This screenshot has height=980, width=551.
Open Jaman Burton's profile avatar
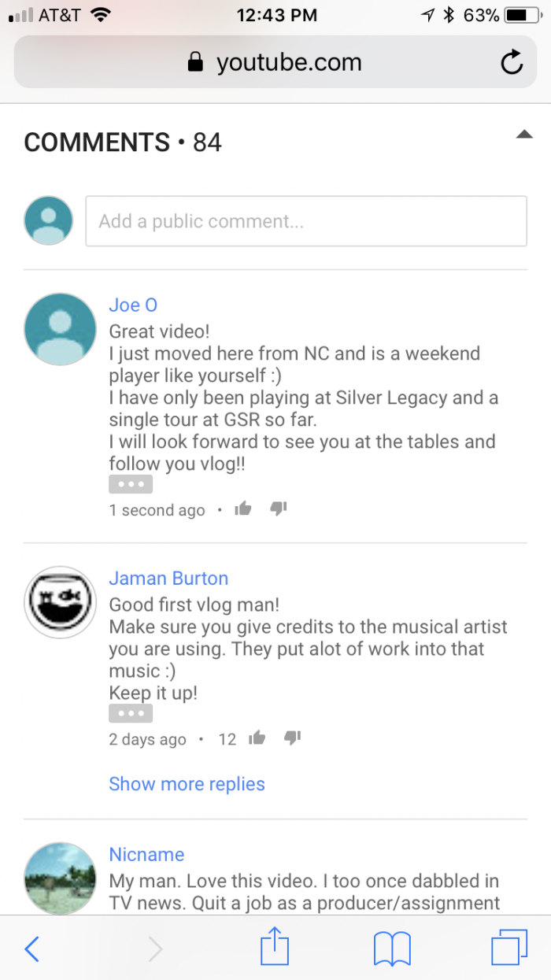(60, 602)
